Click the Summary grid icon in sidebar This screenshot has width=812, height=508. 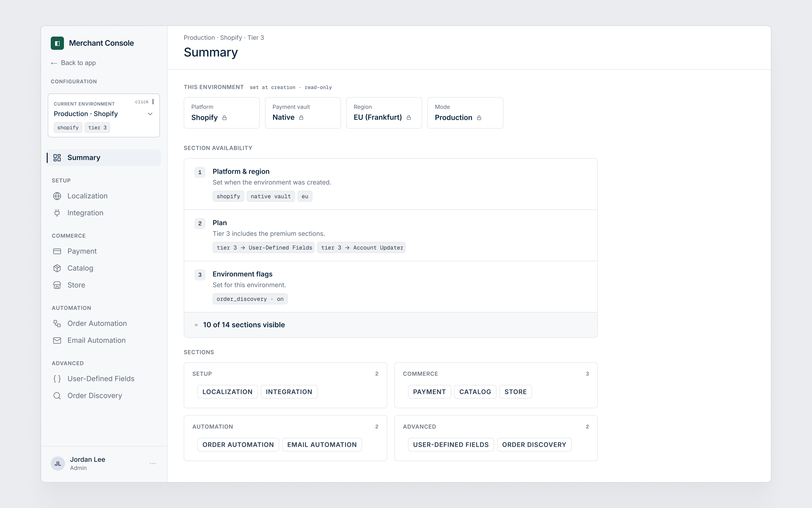57,157
